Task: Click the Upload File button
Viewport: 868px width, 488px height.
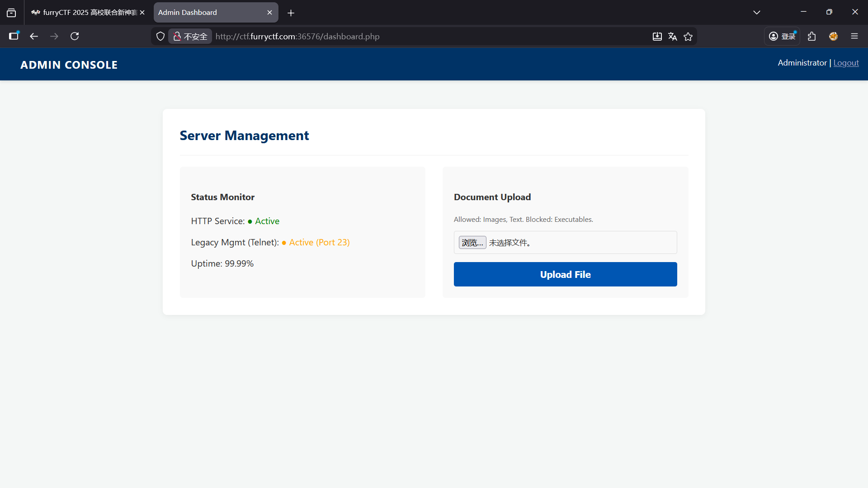Action: [565, 274]
